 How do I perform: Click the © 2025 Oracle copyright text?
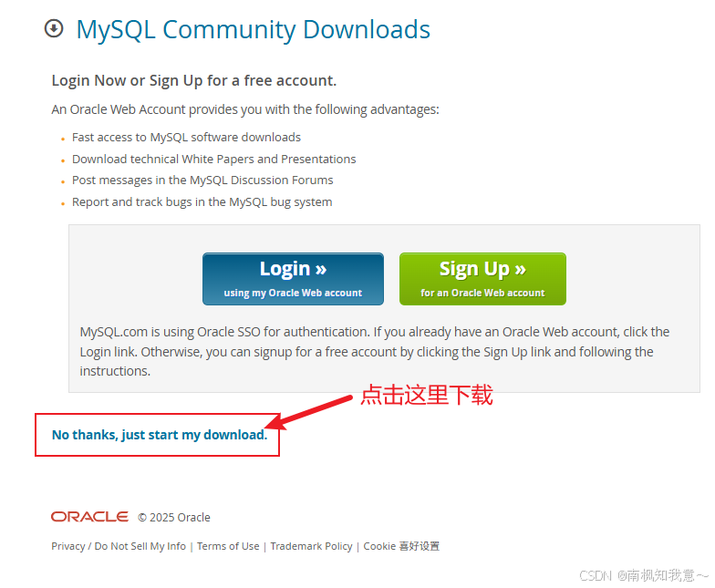tap(173, 518)
